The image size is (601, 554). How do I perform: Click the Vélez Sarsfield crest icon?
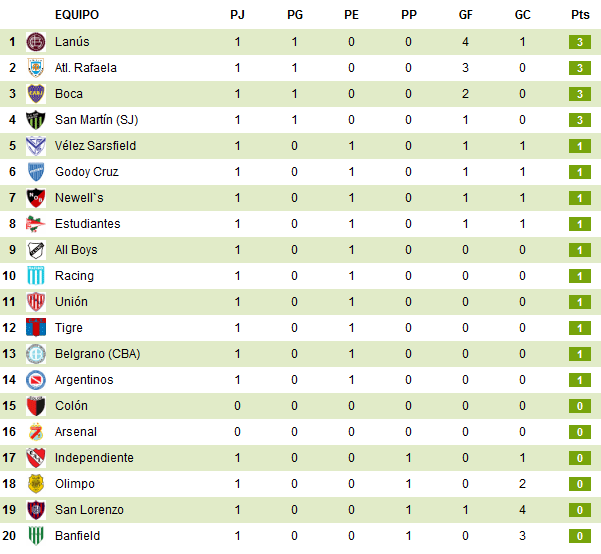36,146
